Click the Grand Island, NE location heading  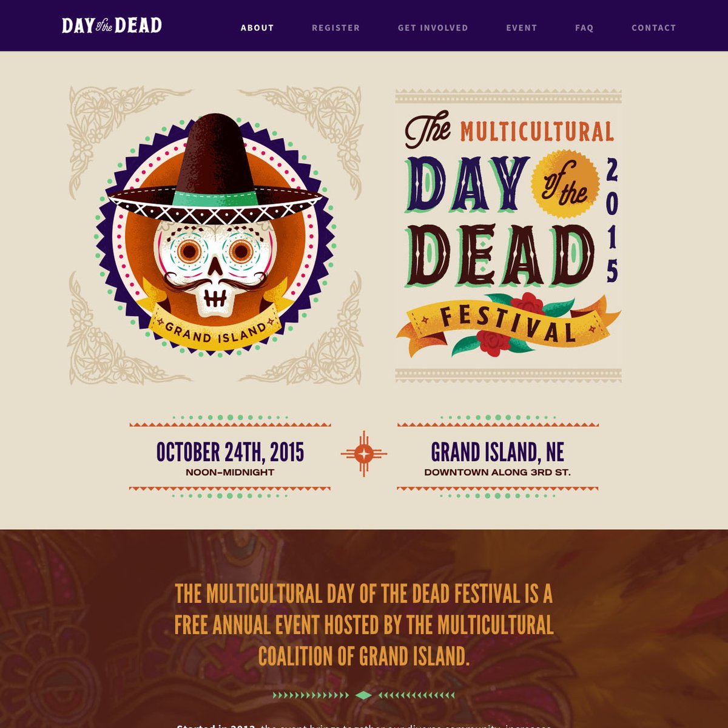497,453
